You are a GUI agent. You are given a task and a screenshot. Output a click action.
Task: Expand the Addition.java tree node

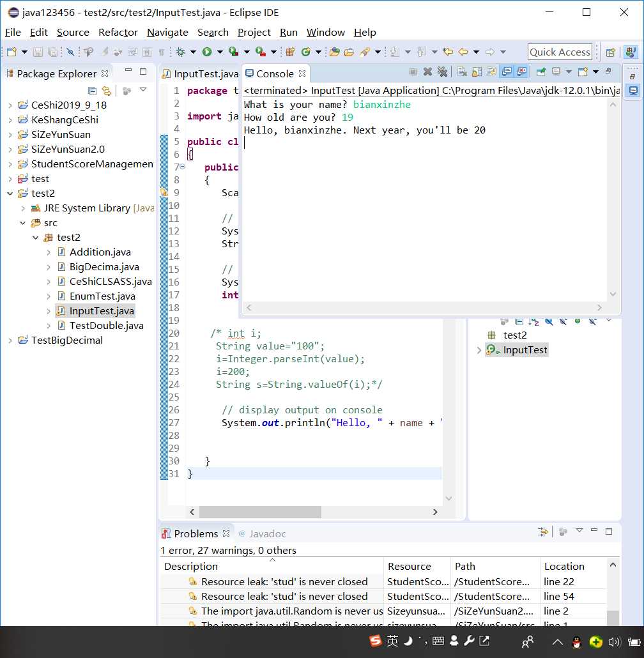49,252
